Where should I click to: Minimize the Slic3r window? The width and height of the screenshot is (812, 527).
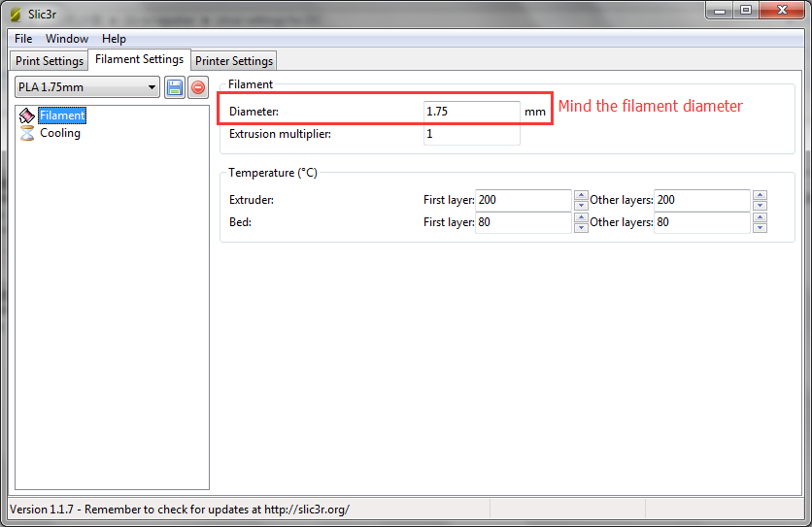point(720,11)
